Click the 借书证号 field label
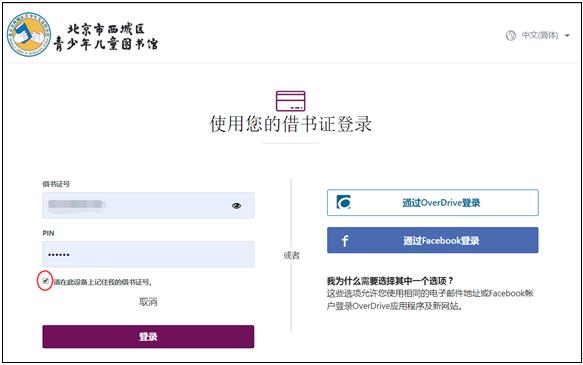This screenshot has height=365, width=583. (x=56, y=184)
